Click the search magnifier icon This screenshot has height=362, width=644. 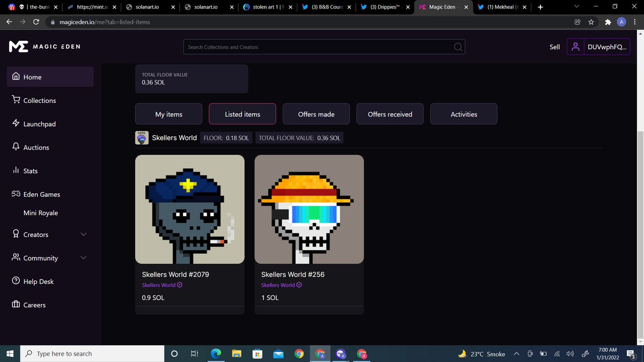[458, 47]
